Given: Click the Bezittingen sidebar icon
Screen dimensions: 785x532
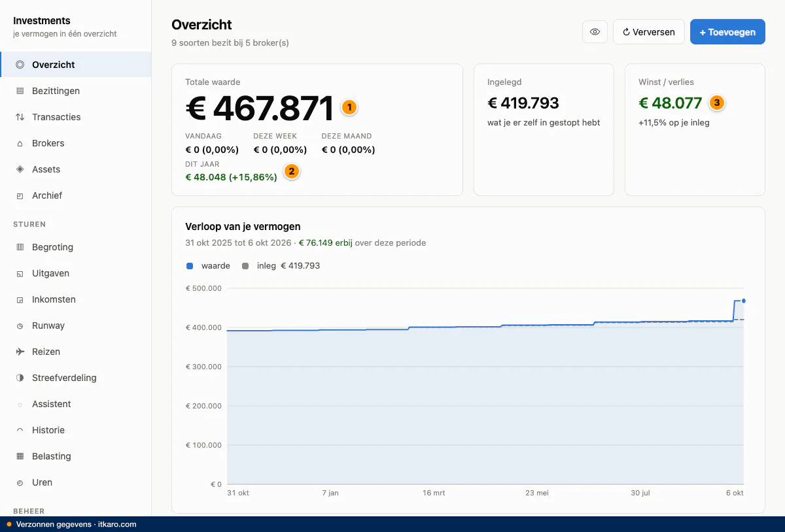Looking at the screenshot, I should (x=20, y=91).
